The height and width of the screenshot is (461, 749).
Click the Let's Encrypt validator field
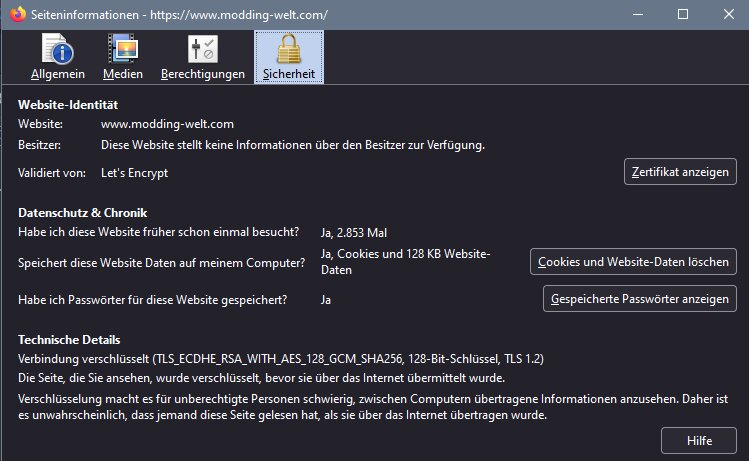point(135,172)
